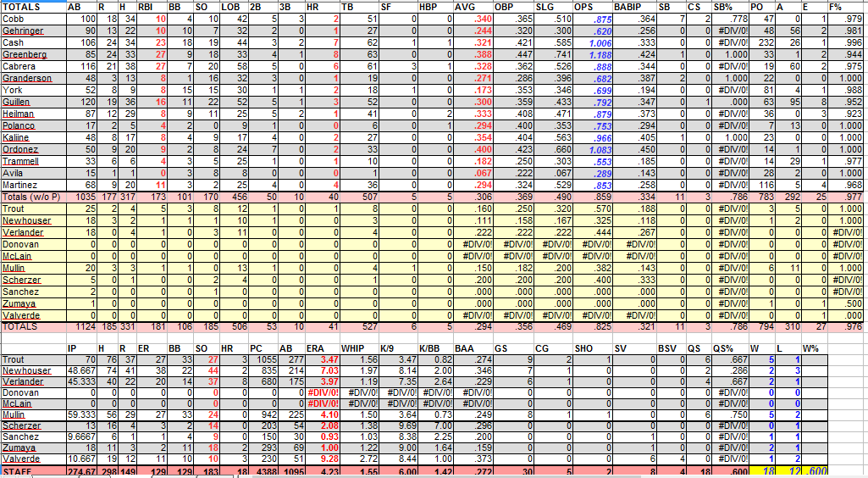Click Guillen's at-bats value 120
This screenshot has width=868, height=478.
pos(81,102)
